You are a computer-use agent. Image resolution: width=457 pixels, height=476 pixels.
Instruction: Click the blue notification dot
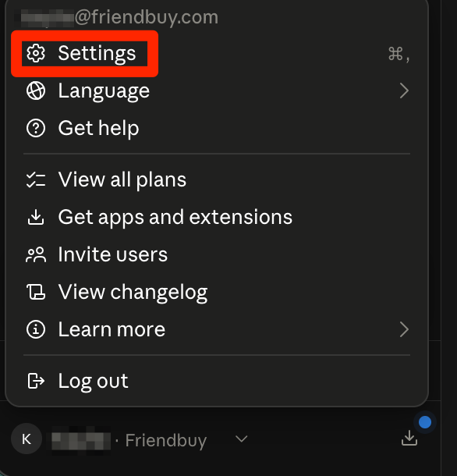coord(425,422)
